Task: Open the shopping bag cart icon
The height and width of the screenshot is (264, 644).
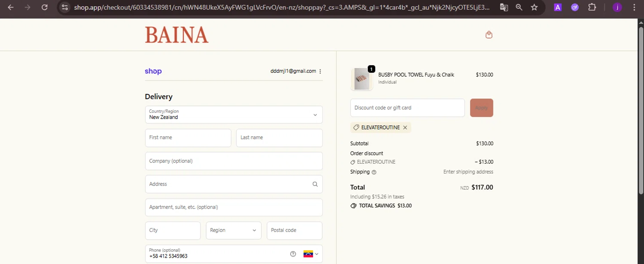Action: pos(489,35)
